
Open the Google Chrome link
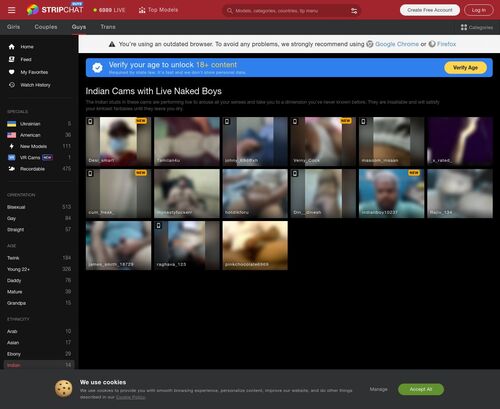[397, 44]
